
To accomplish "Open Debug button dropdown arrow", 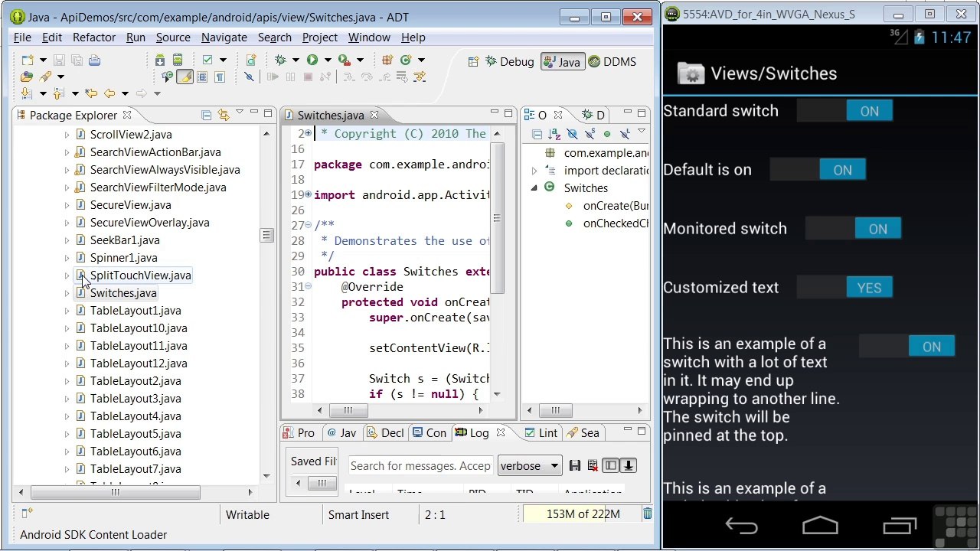I will coord(296,60).
